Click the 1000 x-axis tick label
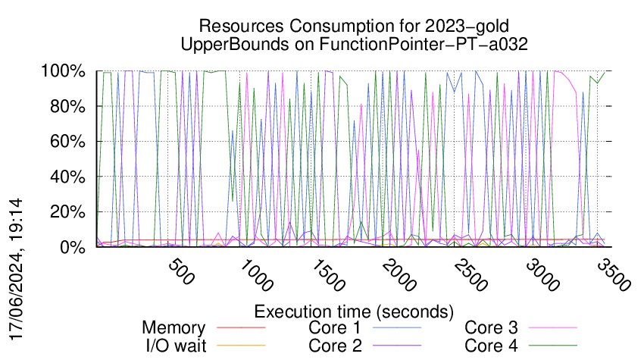This screenshot has height=360, width=644. [255, 275]
